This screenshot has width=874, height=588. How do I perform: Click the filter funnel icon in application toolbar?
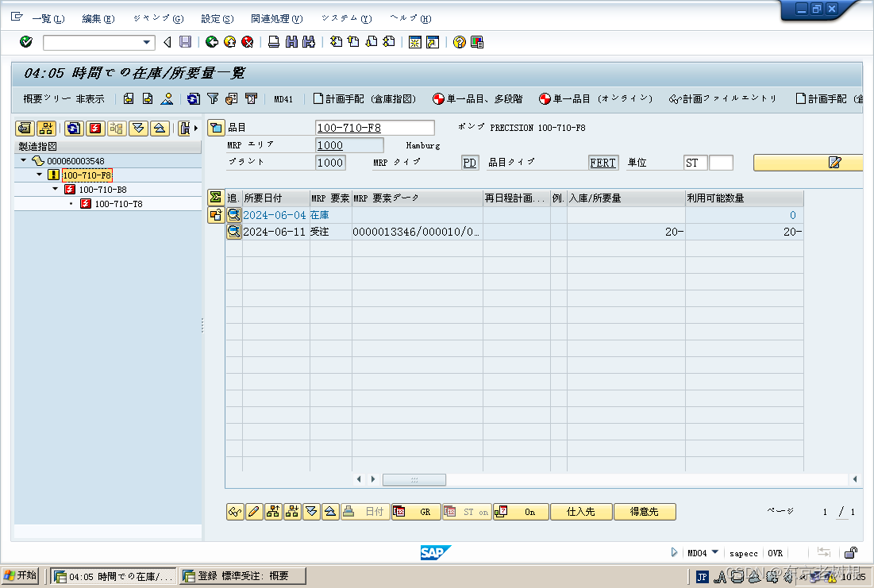[213, 98]
